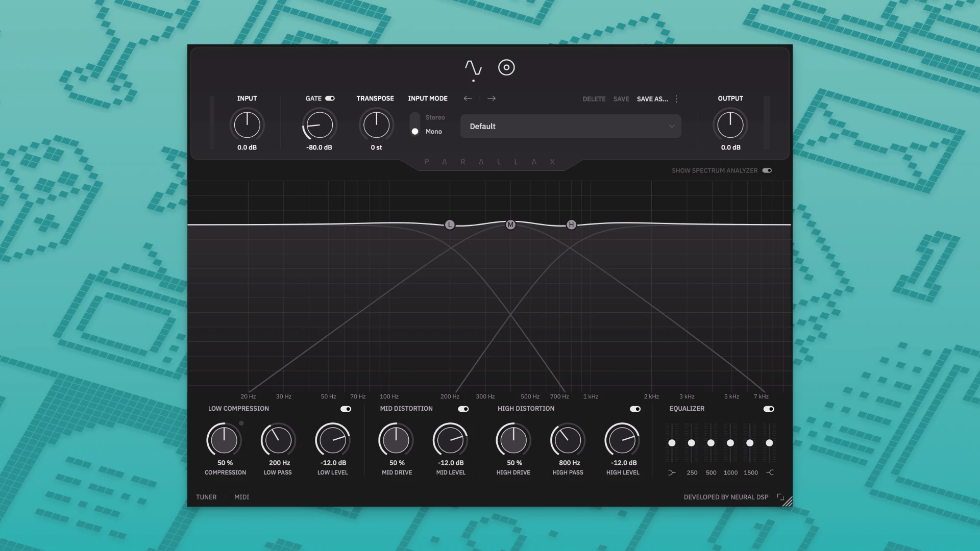This screenshot has height=551, width=980.
Task: Click the circular speaker icon at the top
Action: coord(506,67)
